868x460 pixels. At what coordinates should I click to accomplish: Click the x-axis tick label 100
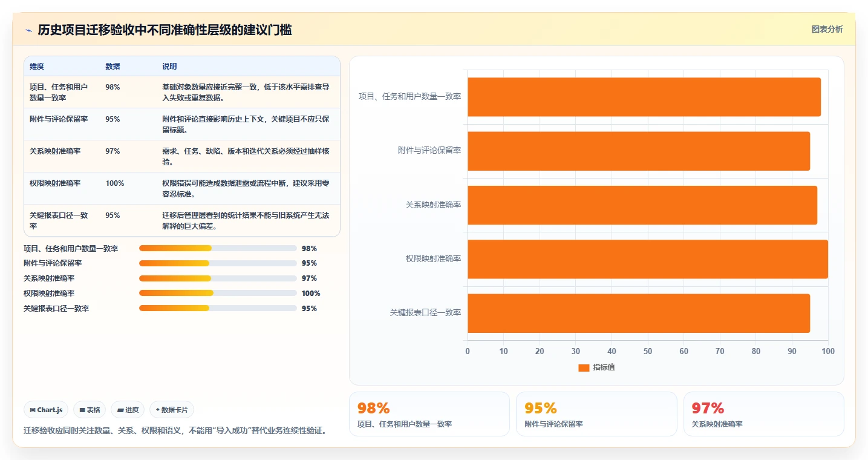(828, 351)
